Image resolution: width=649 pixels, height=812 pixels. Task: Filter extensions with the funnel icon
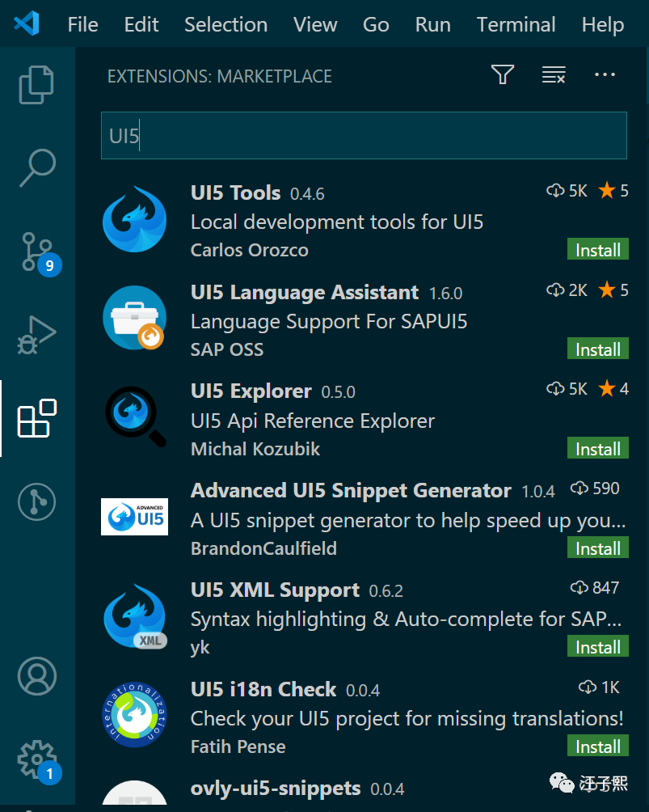pos(502,75)
